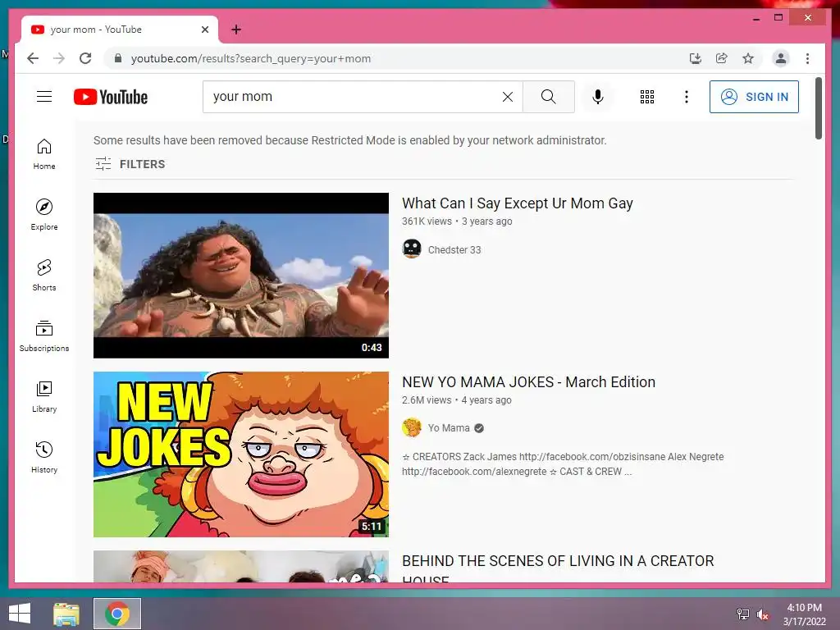Open Chedster 33 channel name
This screenshot has width=840, height=630.
pyautogui.click(x=454, y=249)
